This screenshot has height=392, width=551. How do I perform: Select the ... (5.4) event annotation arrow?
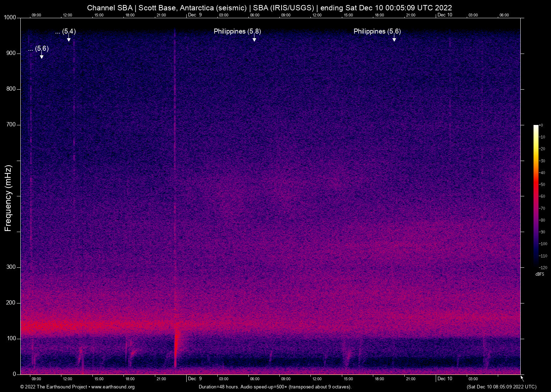pyautogui.click(x=69, y=39)
